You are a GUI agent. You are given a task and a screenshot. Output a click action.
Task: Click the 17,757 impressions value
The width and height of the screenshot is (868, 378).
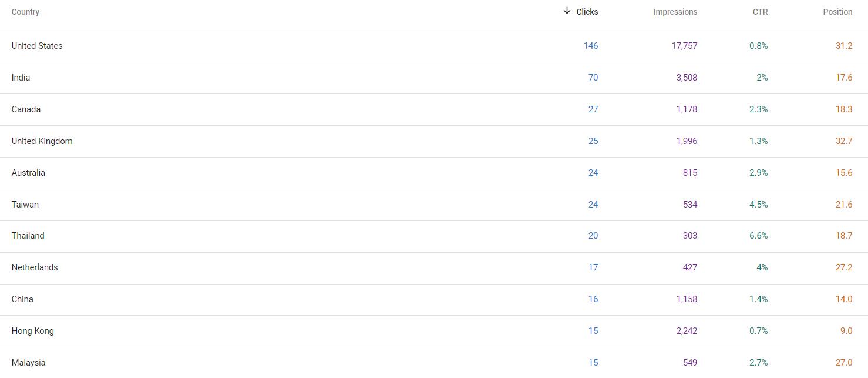coord(684,46)
